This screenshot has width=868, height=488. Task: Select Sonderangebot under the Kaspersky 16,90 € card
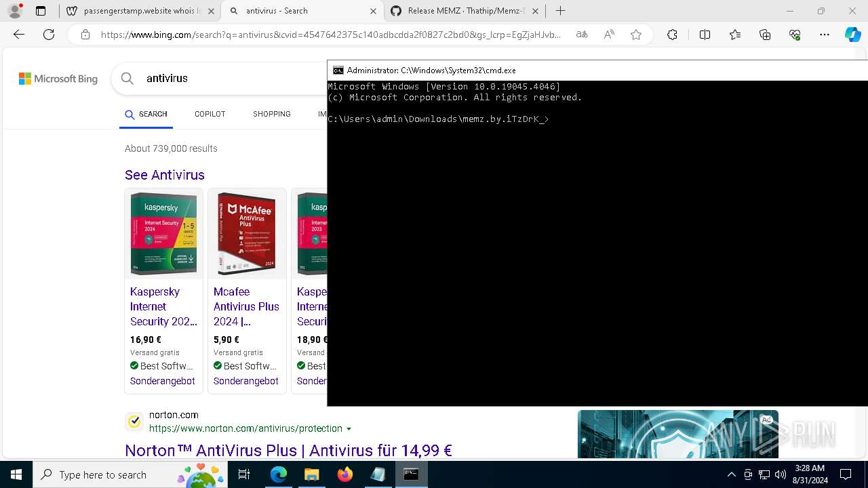(163, 381)
